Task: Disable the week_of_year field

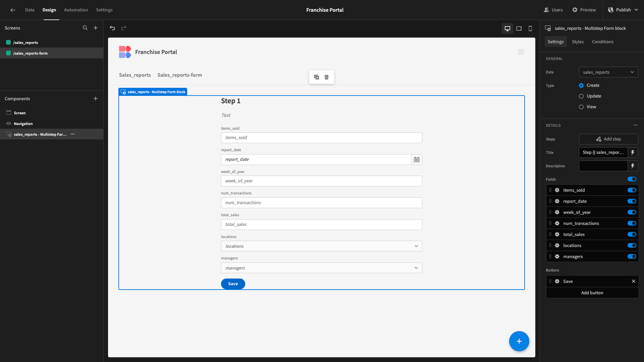Action: tap(632, 213)
